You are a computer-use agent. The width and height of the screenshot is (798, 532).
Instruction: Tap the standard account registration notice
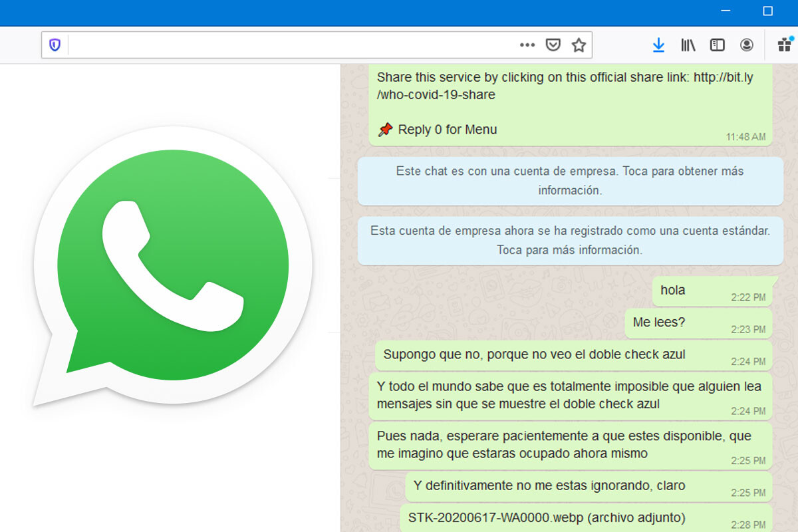click(570, 241)
